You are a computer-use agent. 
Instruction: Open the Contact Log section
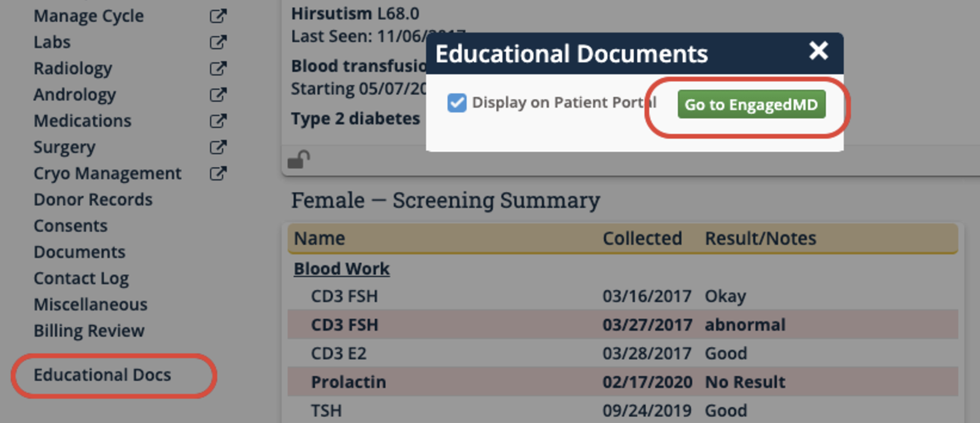81,279
